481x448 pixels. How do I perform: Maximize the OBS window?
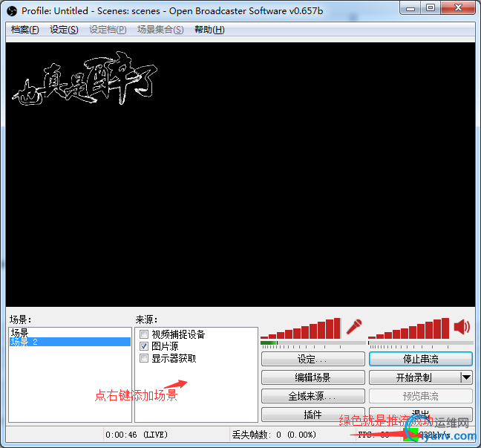coord(431,8)
